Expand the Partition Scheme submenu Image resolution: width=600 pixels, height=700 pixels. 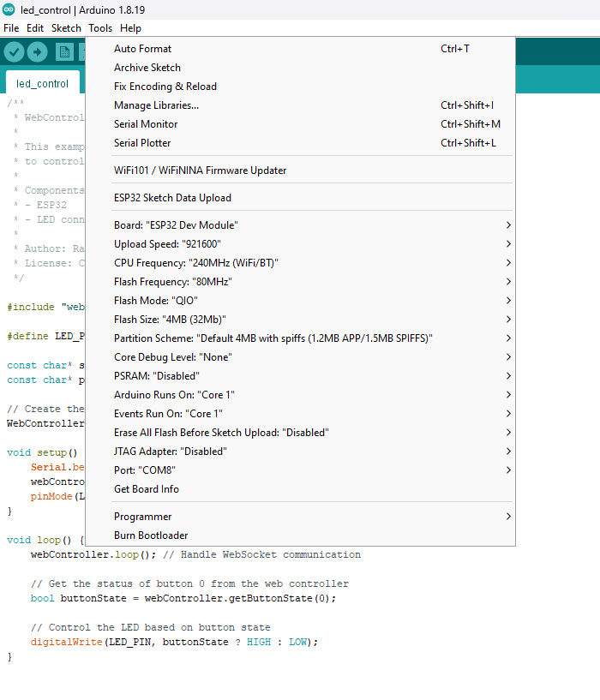tap(300, 338)
